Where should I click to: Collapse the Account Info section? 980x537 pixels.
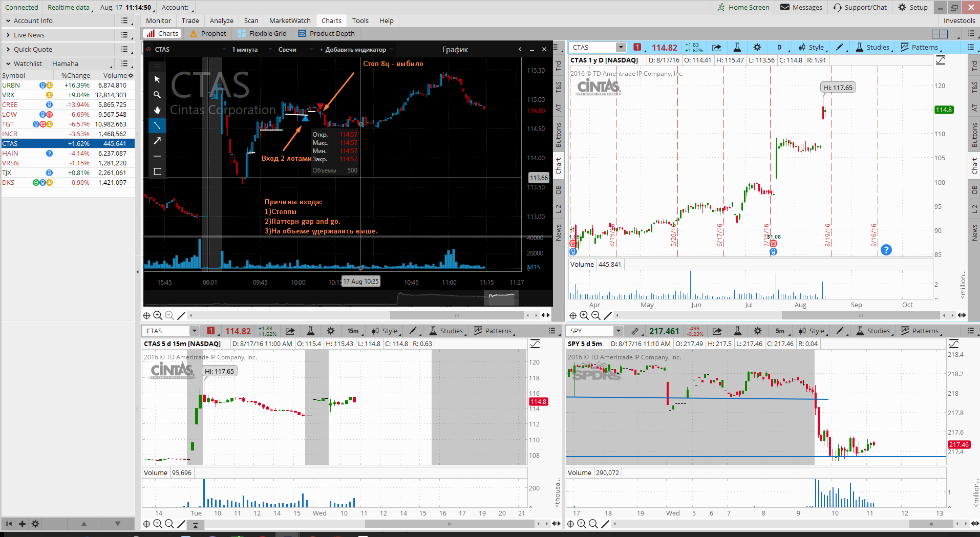pyautogui.click(x=8, y=21)
